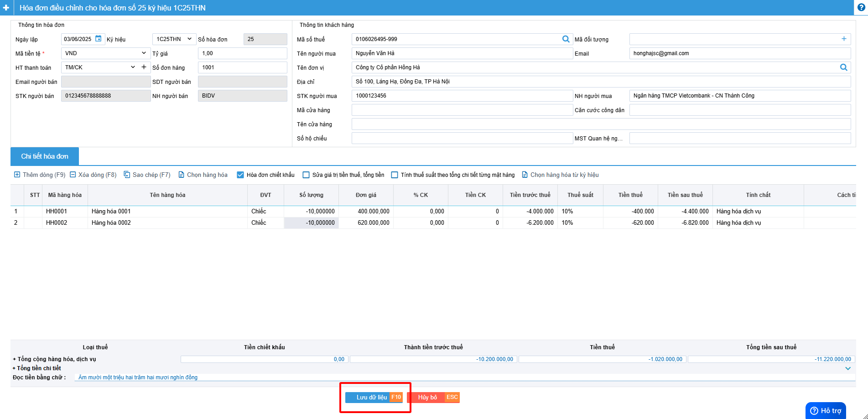This screenshot has width=868, height=419.
Task: Click the plus icon in title bar
Action: [x=6, y=8]
